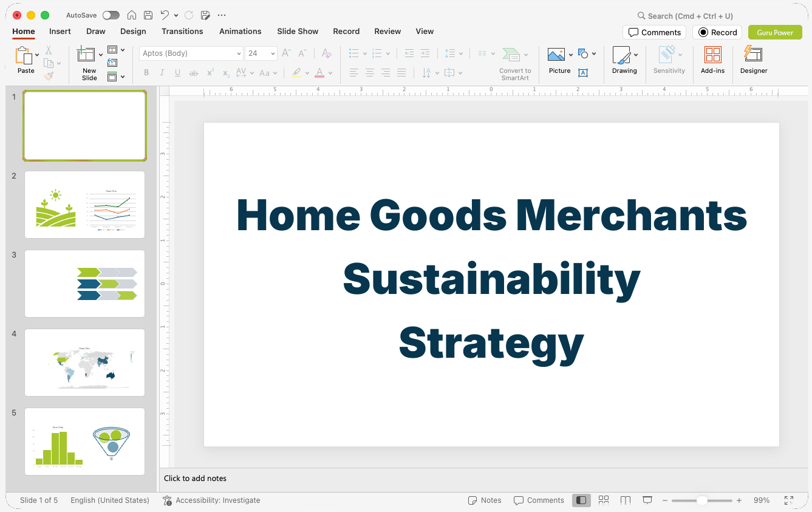Center the text with Align Center

click(370, 73)
